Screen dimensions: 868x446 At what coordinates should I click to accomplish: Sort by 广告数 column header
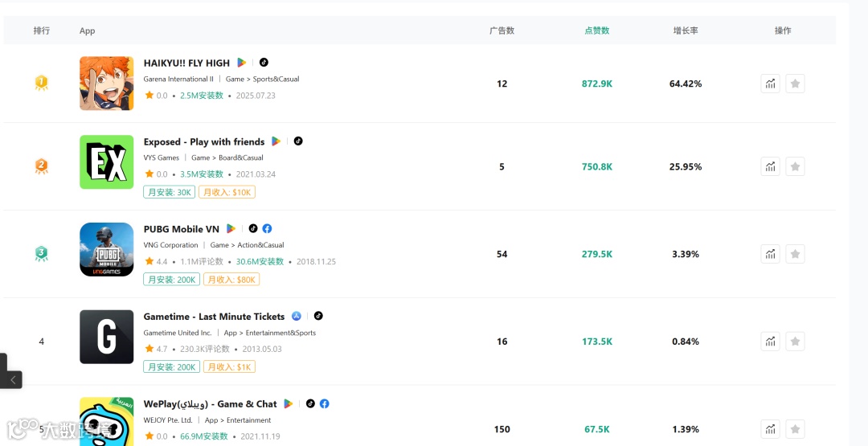502,31
